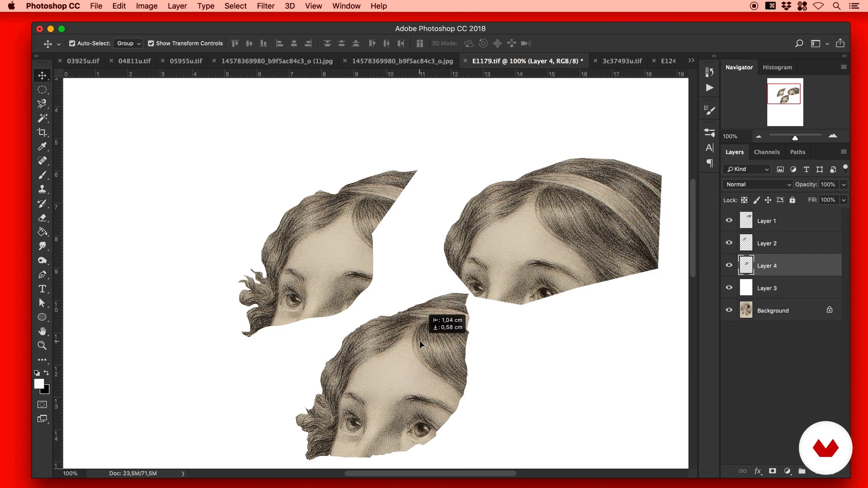Select the Ellipse shape tool

click(x=42, y=317)
